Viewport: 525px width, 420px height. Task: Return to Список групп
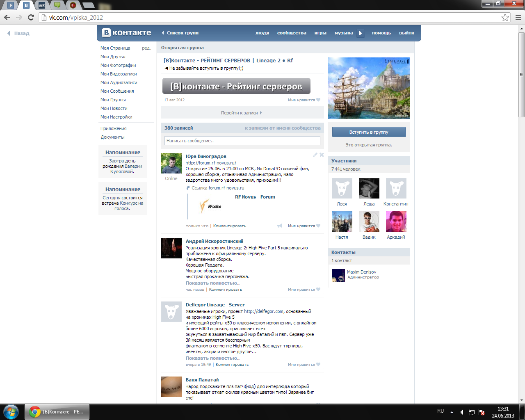[180, 33]
